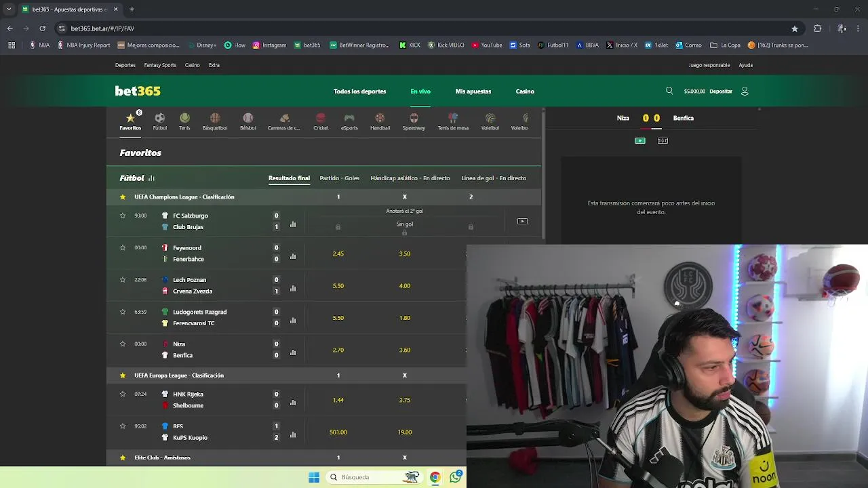
Task: Open the Fútbol section stats icon
Action: click(151, 178)
